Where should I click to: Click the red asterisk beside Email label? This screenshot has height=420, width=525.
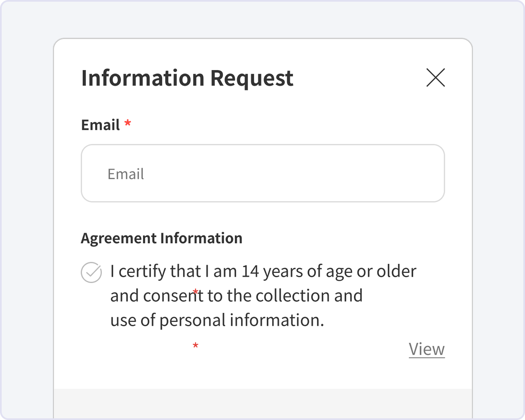[x=128, y=123]
